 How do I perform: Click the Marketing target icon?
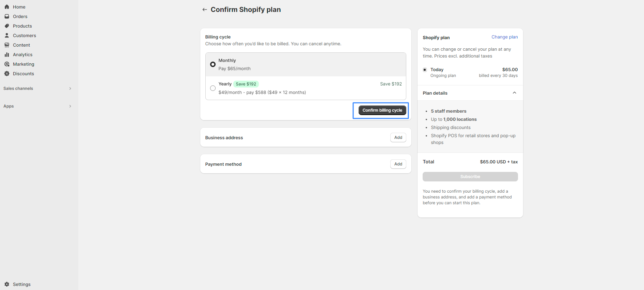[x=7, y=64]
